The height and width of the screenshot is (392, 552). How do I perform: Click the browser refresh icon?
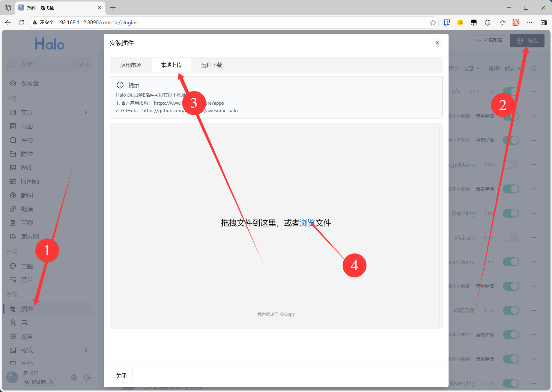pos(21,22)
